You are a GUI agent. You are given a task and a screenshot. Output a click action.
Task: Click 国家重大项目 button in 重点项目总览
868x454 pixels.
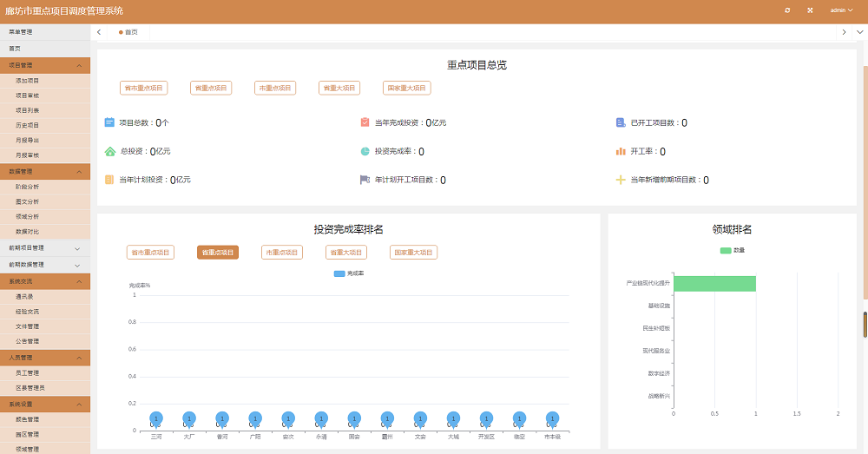click(406, 88)
